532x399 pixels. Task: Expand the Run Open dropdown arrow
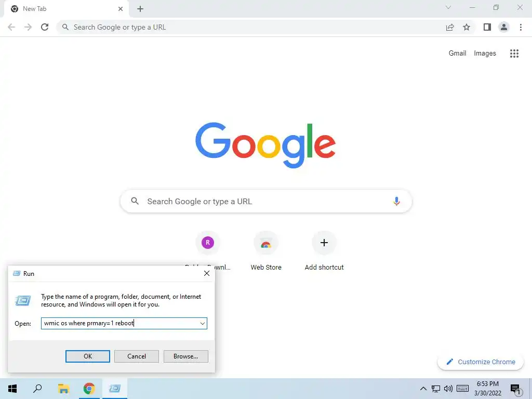pyautogui.click(x=203, y=323)
